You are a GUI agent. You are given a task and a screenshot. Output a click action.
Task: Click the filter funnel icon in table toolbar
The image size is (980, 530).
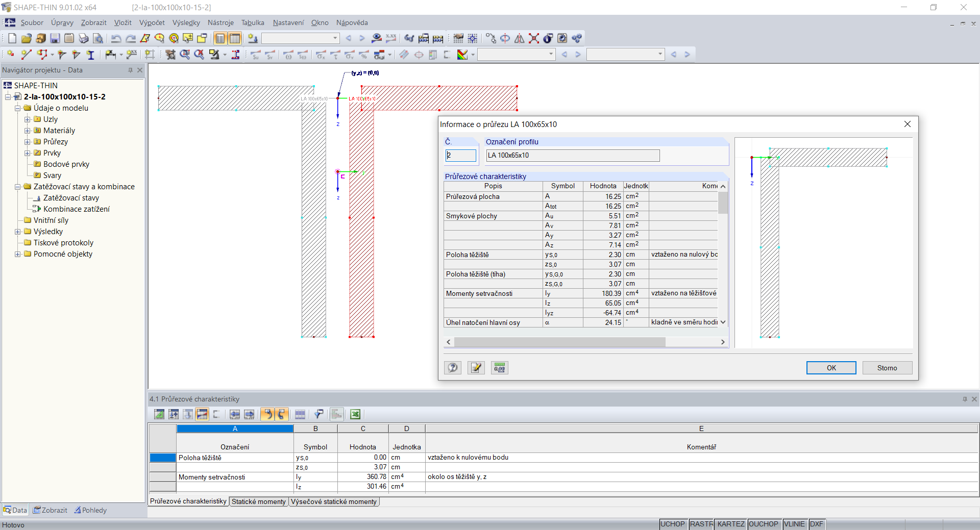[318, 414]
